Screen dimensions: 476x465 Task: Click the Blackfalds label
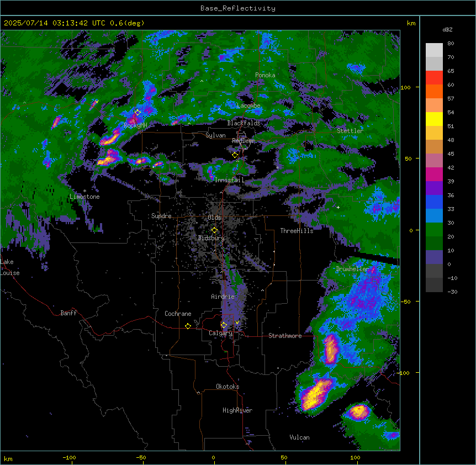point(244,123)
